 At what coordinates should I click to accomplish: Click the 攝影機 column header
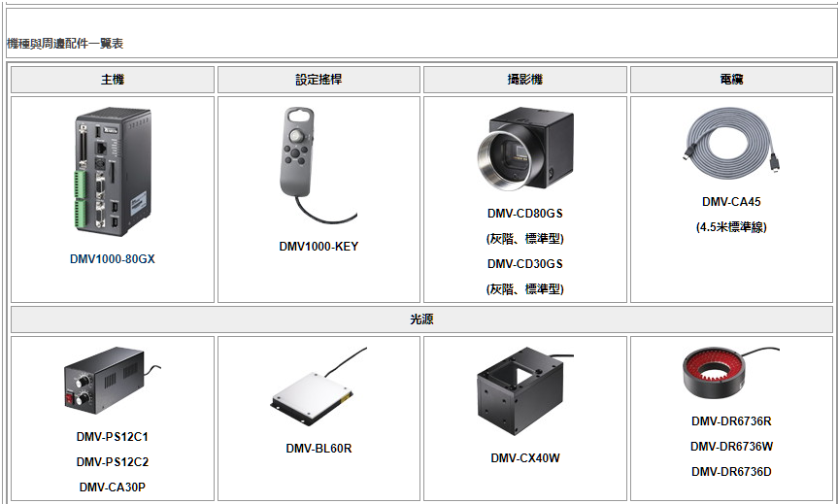point(524,80)
